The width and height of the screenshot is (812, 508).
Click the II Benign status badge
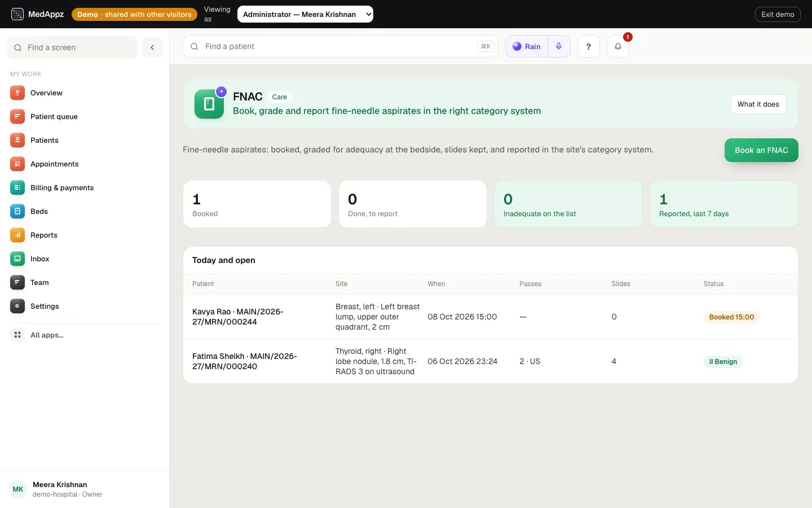click(723, 362)
